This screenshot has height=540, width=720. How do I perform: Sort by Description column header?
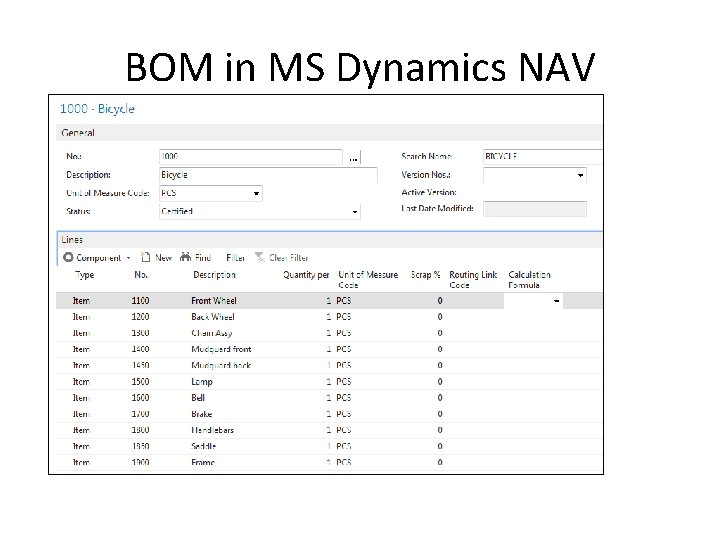(214, 275)
